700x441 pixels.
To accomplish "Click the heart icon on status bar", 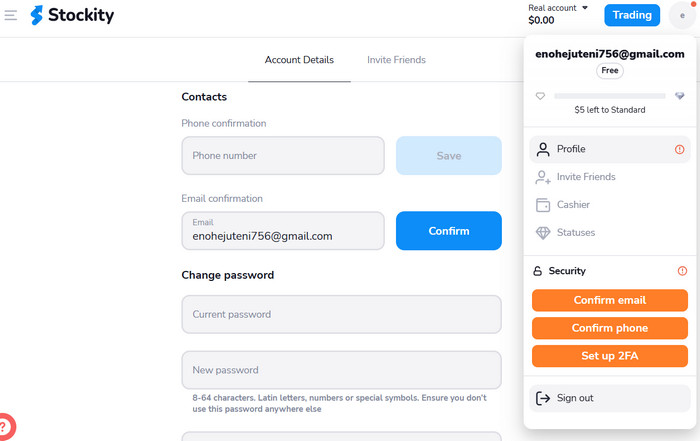I will 541,96.
